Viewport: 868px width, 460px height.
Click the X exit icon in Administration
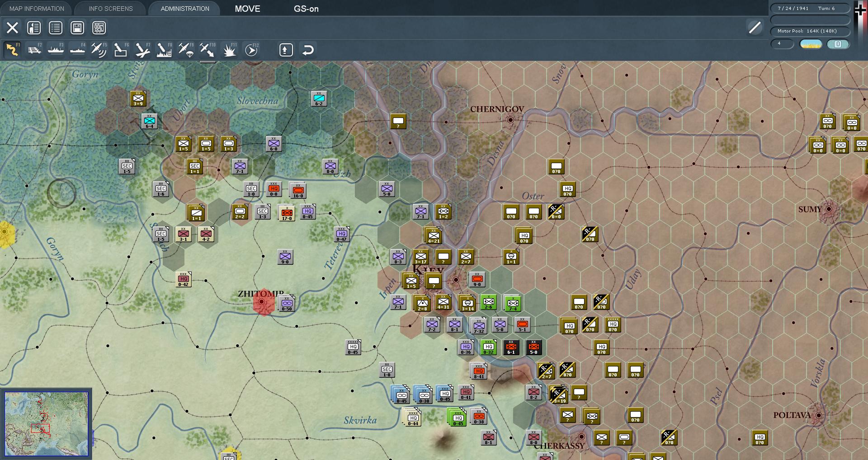[x=12, y=28]
